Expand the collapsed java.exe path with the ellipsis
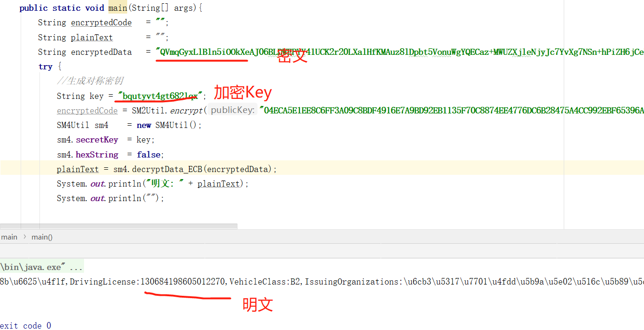 click(x=75, y=266)
